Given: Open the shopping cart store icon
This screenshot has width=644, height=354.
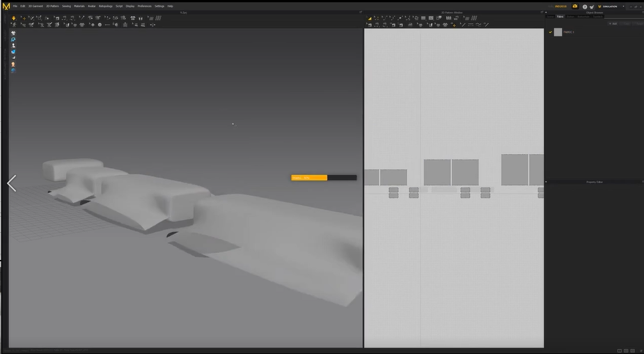Looking at the screenshot, I should pos(592,6).
